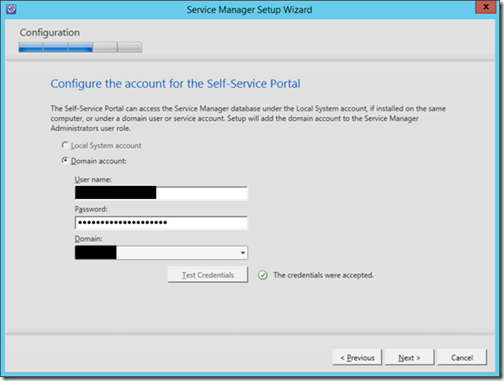The height and width of the screenshot is (381, 504).
Task: Click the Domain label
Action: (x=88, y=239)
